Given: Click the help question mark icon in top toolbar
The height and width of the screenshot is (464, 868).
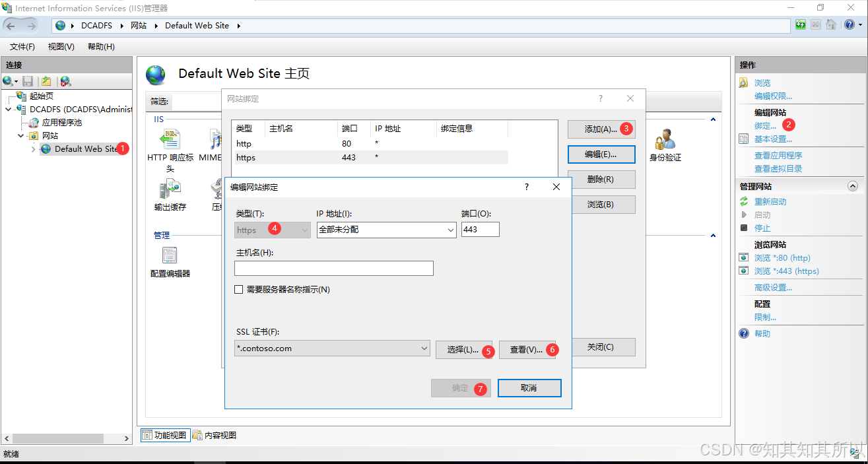Looking at the screenshot, I should (849, 25).
